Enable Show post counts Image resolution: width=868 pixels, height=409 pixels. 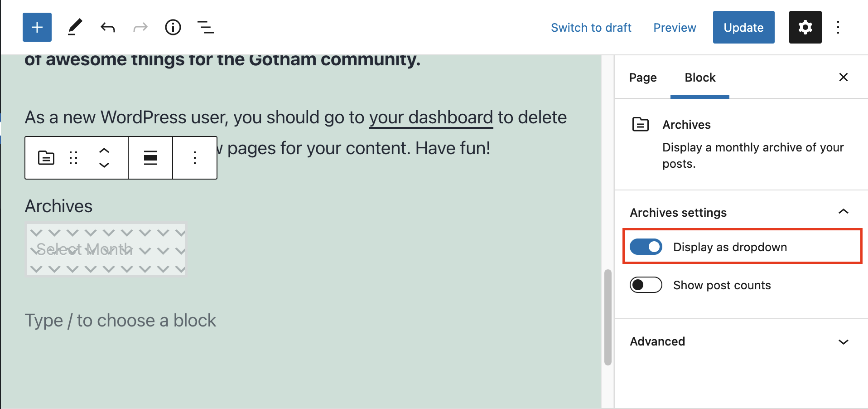645,285
